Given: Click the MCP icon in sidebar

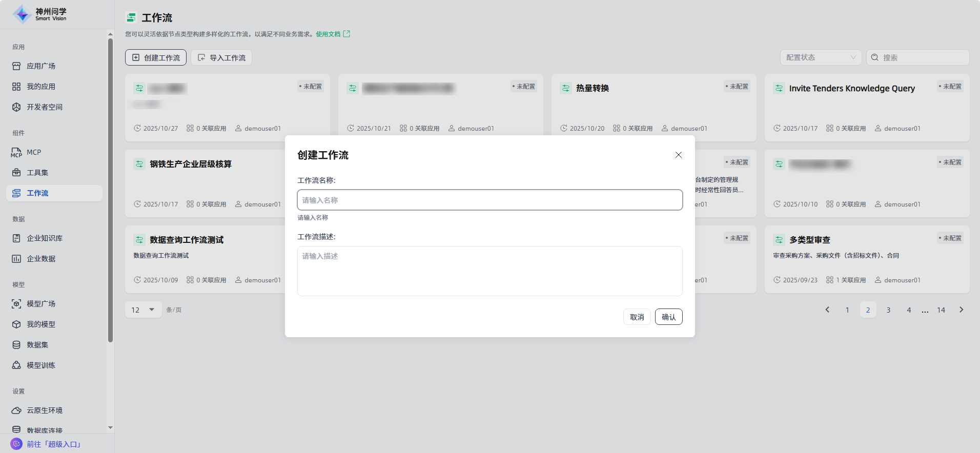Looking at the screenshot, I should point(16,152).
